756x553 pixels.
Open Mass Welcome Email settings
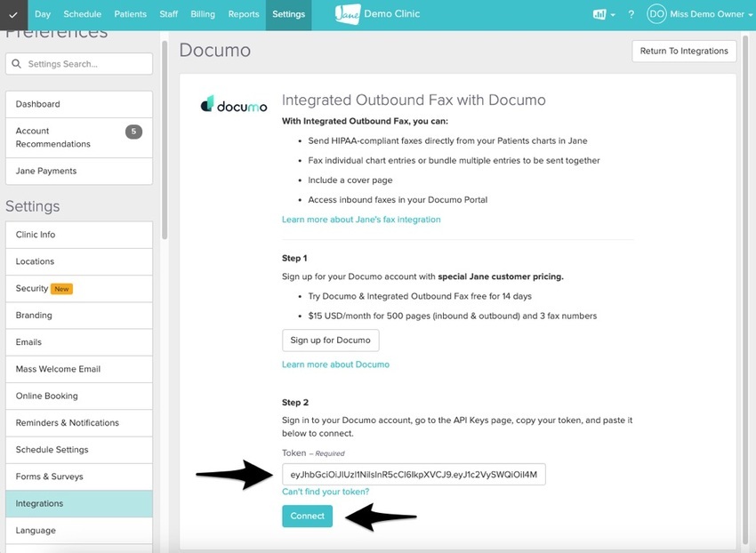point(79,369)
